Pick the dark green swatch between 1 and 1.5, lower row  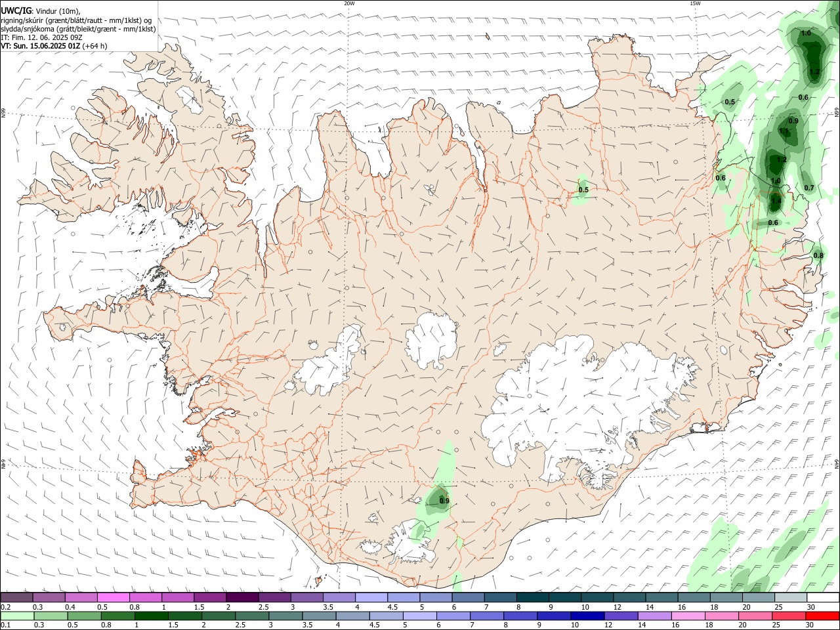pyautogui.click(x=151, y=616)
